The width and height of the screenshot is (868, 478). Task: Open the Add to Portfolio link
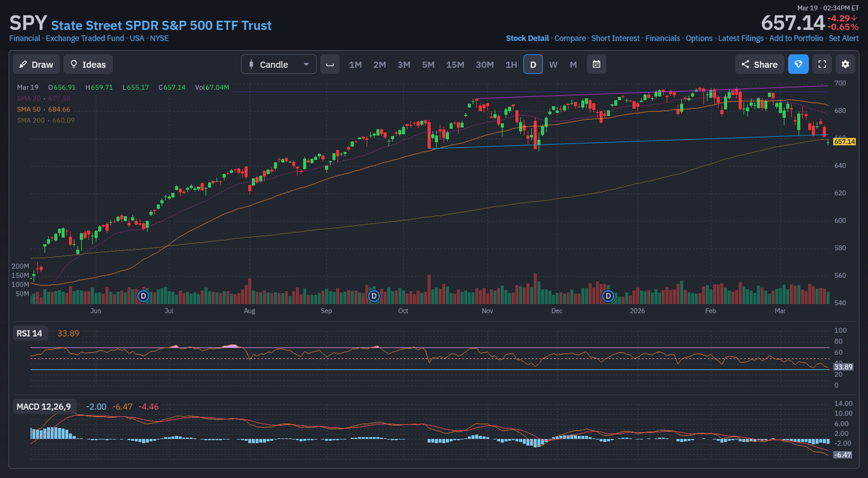coord(796,38)
